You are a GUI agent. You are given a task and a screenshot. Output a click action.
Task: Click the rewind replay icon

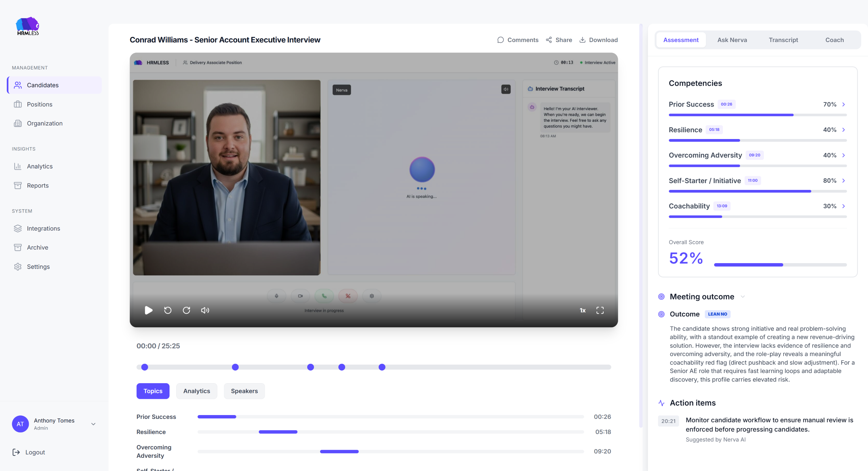(x=168, y=310)
